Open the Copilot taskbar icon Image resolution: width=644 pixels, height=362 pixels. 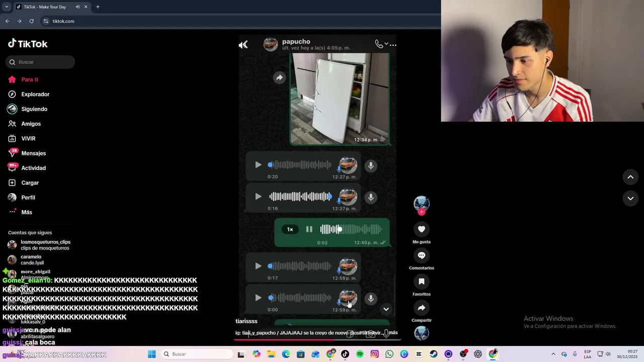257,354
